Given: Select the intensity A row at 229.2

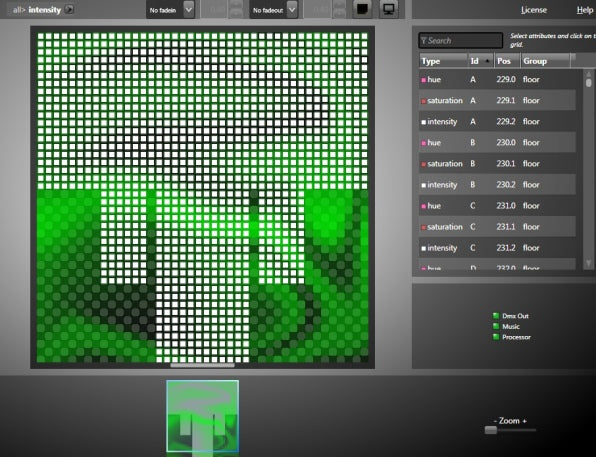Looking at the screenshot, I should click(x=497, y=122).
